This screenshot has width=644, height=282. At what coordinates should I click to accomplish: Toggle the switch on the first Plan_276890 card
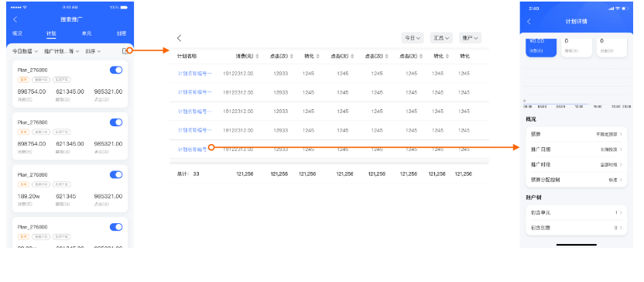116,70
